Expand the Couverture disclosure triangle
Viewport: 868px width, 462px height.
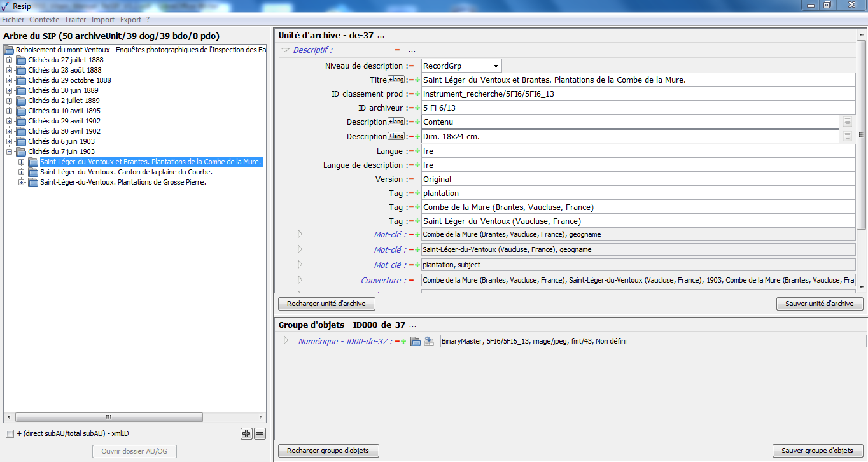[300, 280]
